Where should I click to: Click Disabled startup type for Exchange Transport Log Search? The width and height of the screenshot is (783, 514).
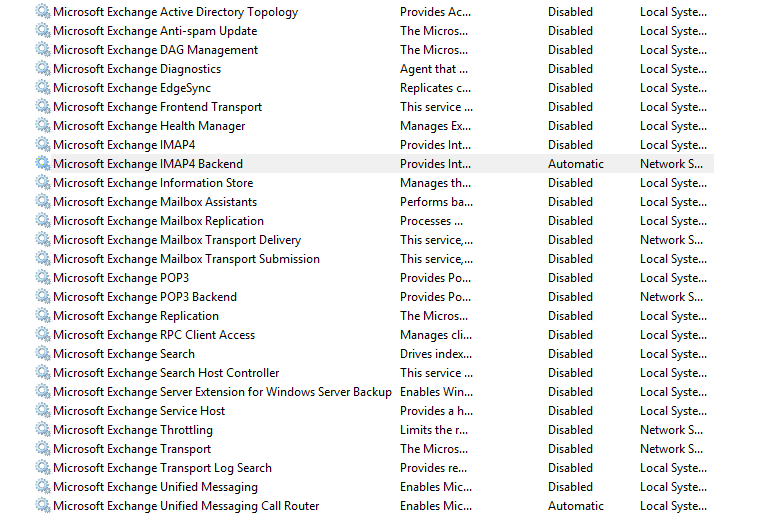pyautogui.click(x=570, y=468)
